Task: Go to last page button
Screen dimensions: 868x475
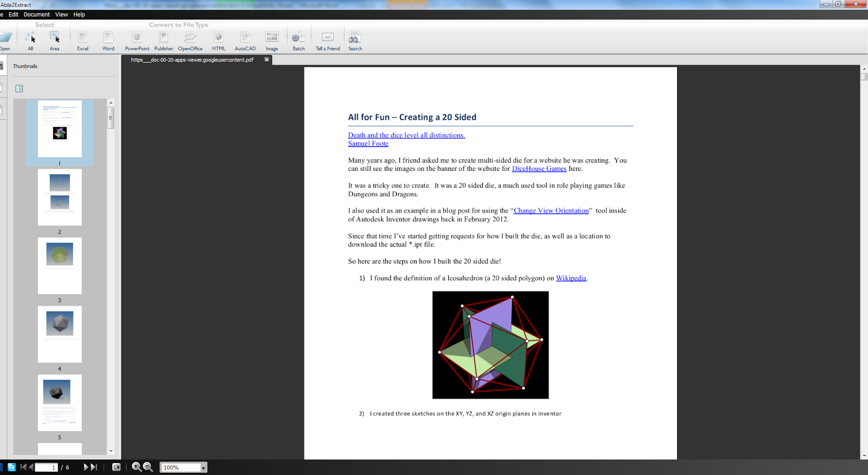Action: 94,467
